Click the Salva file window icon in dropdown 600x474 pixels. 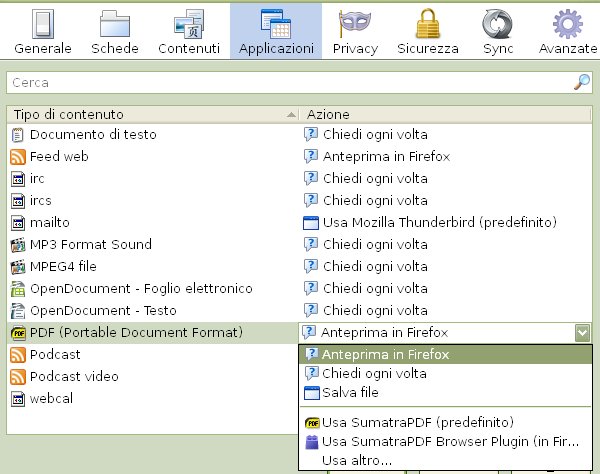point(311,393)
